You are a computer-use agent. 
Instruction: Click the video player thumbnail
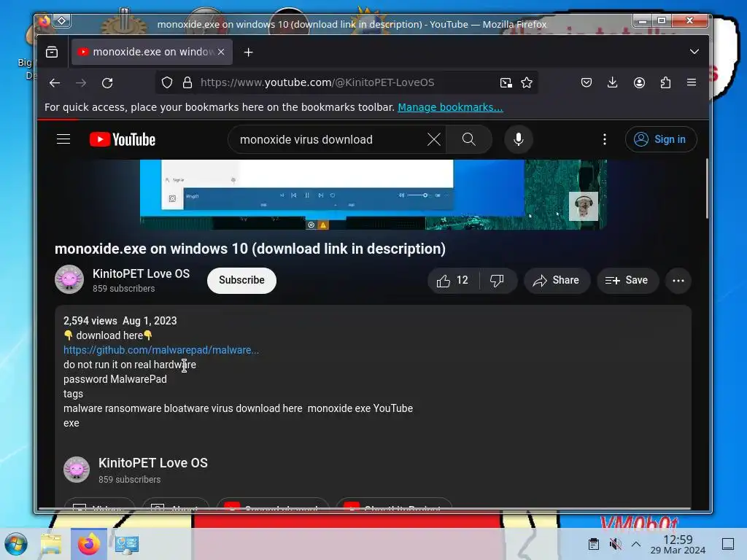tap(373, 194)
